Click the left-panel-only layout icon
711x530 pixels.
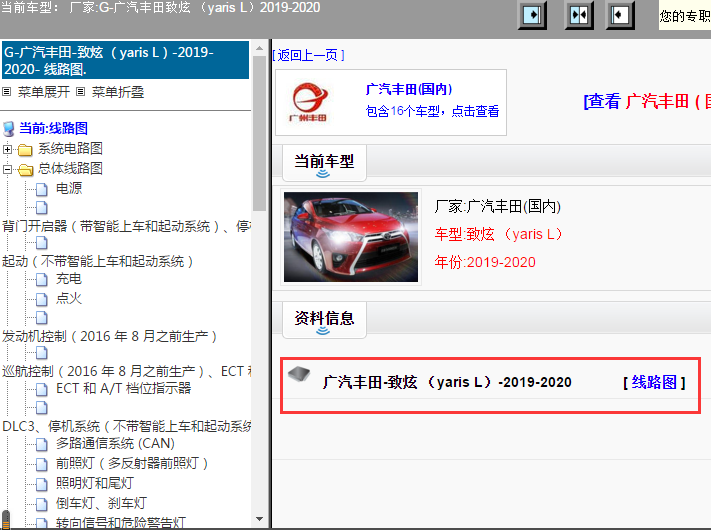(532, 15)
